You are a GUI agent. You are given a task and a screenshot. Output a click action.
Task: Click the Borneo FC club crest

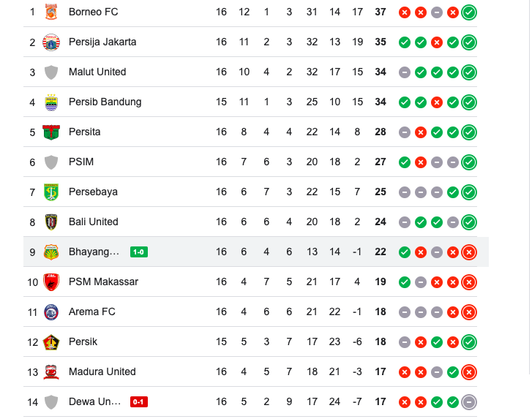coord(51,12)
